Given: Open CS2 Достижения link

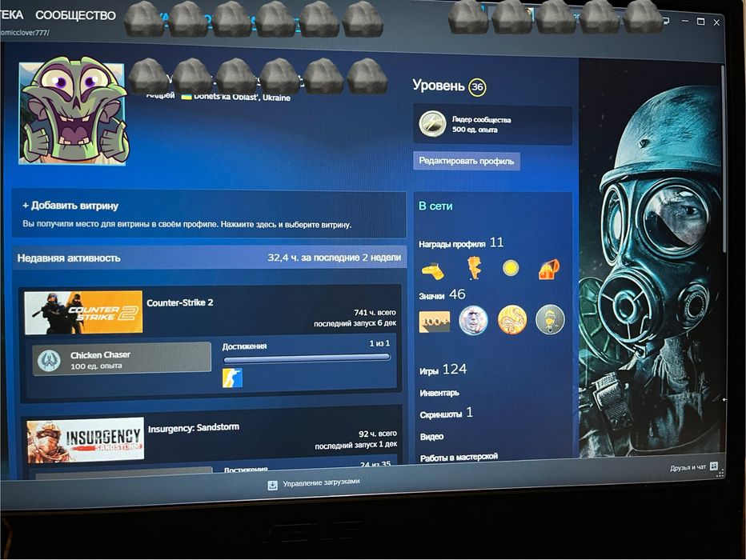Looking at the screenshot, I should click(x=245, y=346).
